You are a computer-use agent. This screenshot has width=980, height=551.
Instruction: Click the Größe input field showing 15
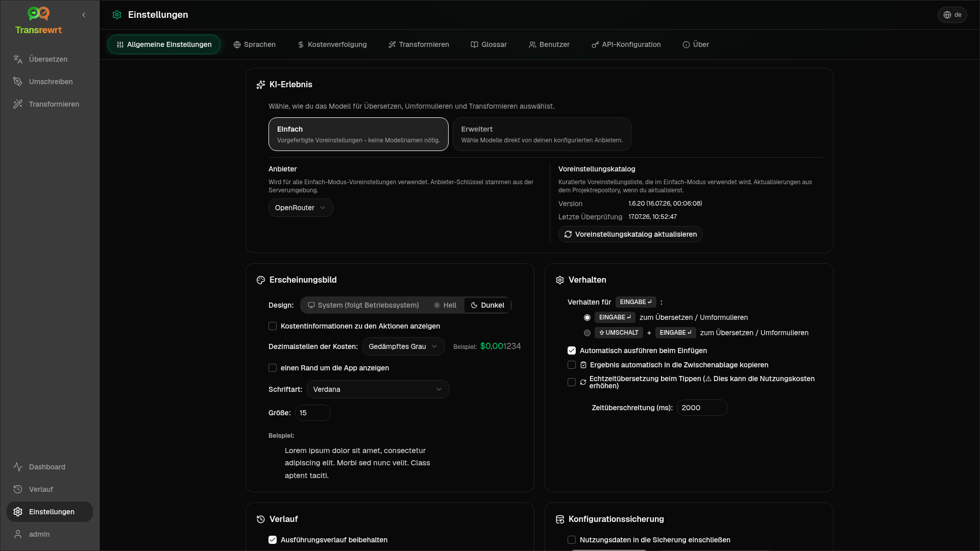pyautogui.click(x=313, y=413)
